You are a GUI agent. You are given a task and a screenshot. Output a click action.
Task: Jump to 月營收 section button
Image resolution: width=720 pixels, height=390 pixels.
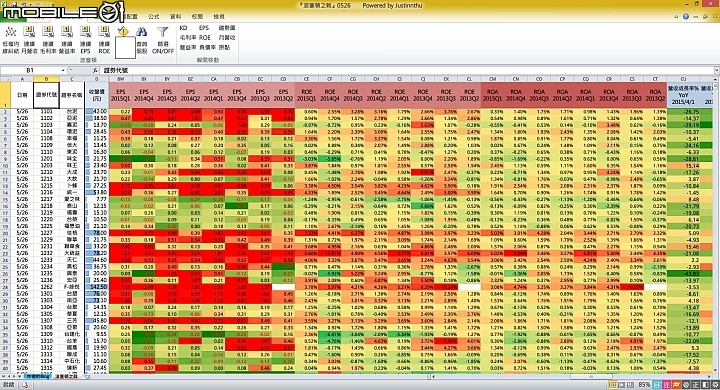click(x=227, y=38)
